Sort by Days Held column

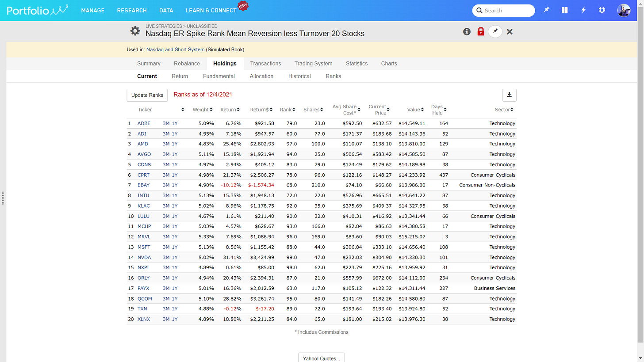pos(439,110)
